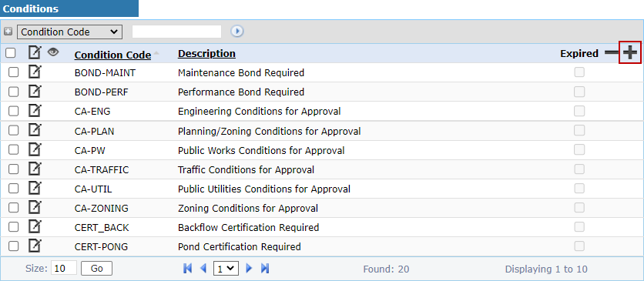
Task: Click the plus icon to add condition
Action: (x=629, y=53)
